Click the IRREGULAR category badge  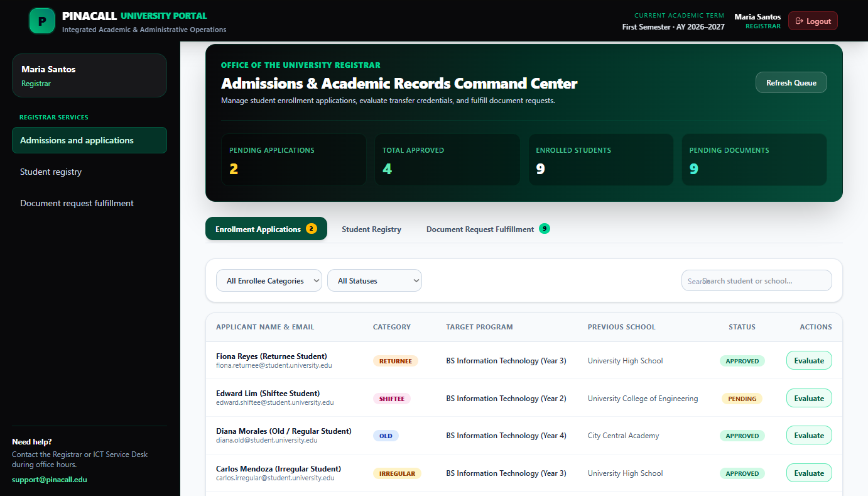point(397,473)
